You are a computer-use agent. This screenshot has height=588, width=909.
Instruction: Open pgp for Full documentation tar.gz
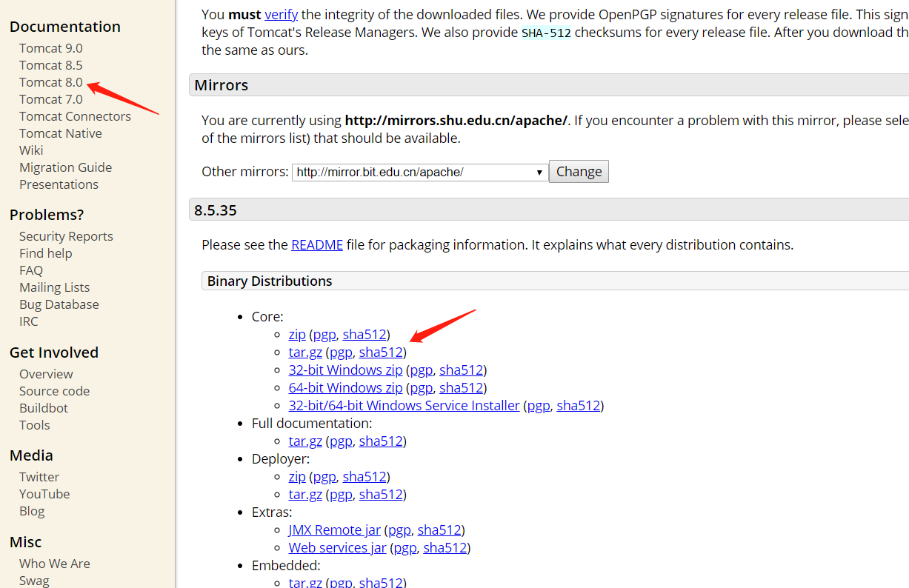click(x=341, y=441)
